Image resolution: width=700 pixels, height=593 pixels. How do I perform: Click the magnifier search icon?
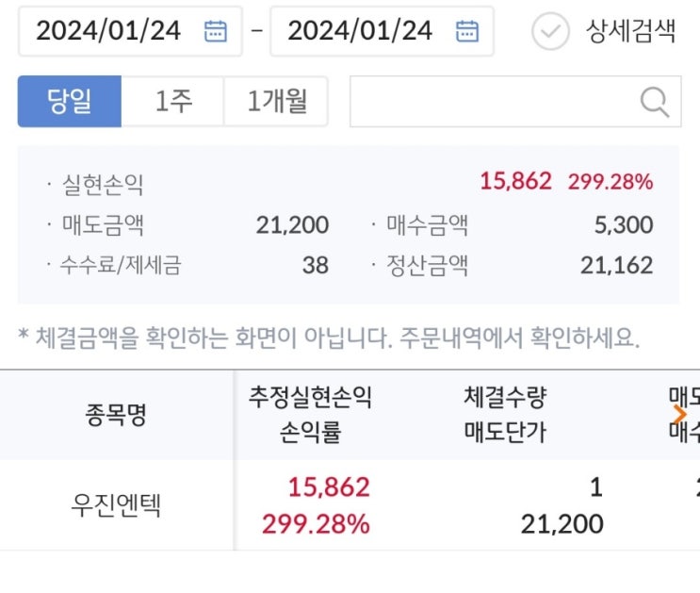[654, 102]
